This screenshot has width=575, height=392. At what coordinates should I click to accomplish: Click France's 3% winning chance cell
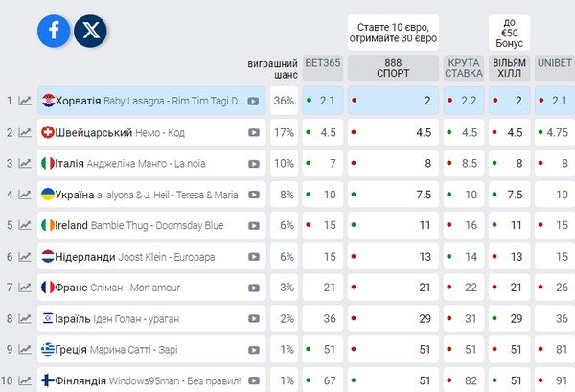[x=285, y=288]
